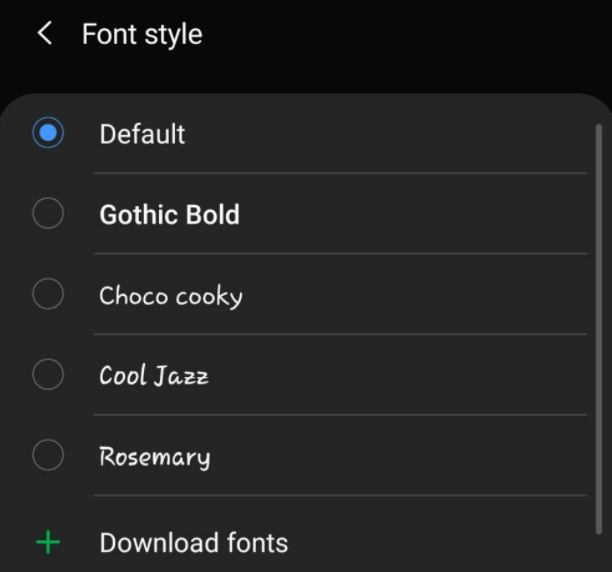Image resolution: width=612 pixels, height=572 pixels.
Task: Pick the Cool Jazz radio button
Action: pos(48,374)
